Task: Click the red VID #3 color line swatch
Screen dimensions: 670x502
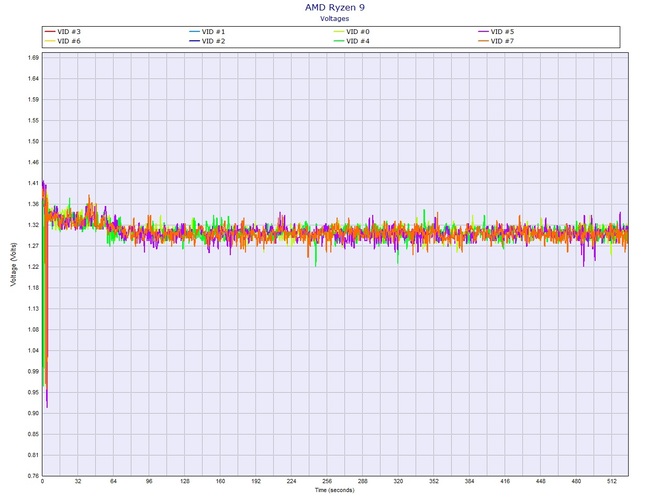Action: [50, 32]
